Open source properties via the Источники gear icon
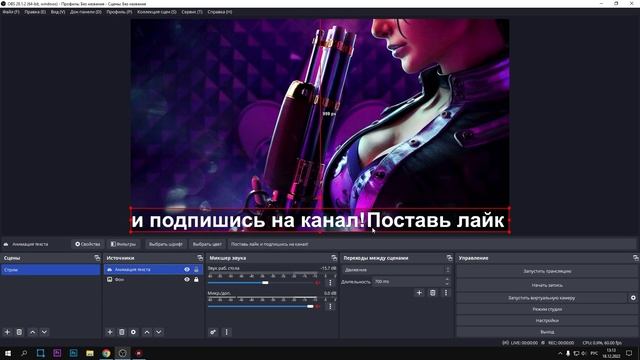 point(133,332)
